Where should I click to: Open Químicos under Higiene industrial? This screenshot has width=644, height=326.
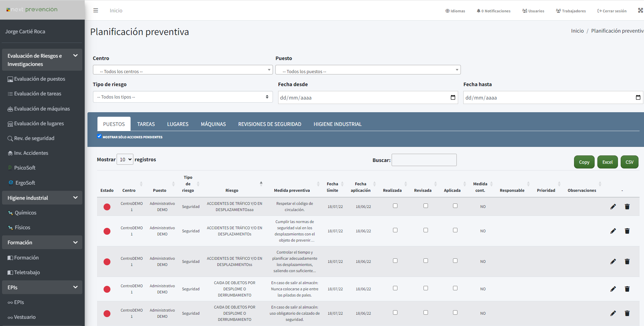(22, 213)
